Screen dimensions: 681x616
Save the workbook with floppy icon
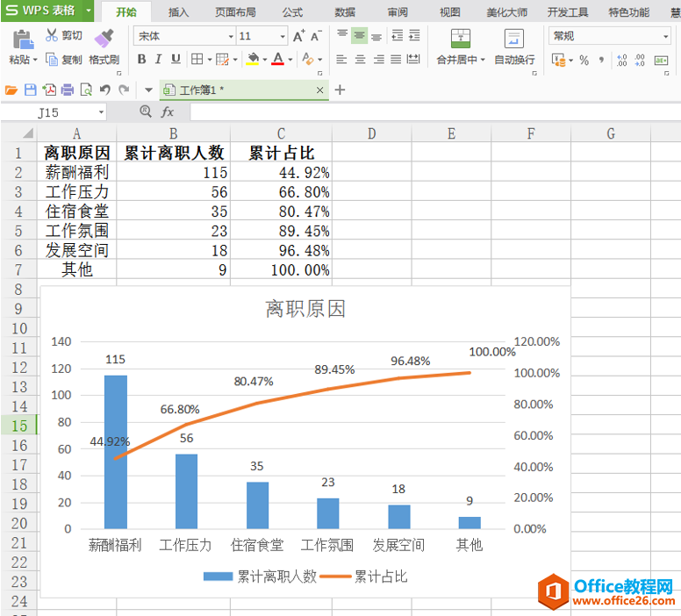[30, 90]
